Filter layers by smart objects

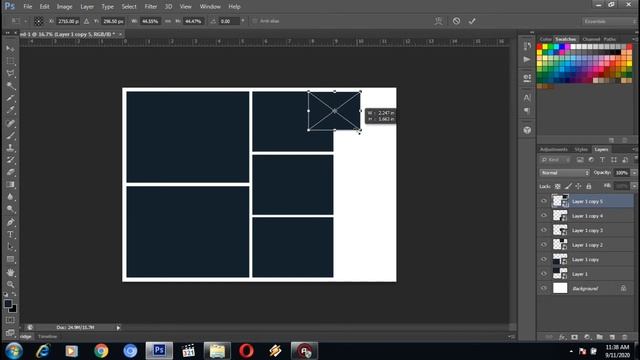pyautogui.click(x=625, y=160)
